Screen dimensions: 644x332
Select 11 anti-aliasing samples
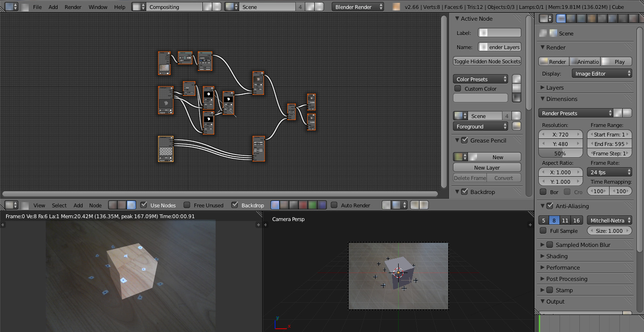coord(565,221)
